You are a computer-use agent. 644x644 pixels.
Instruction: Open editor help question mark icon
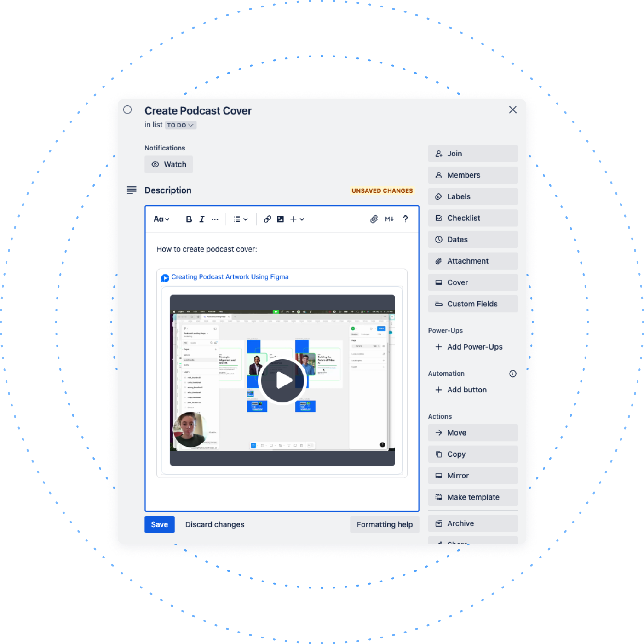[405, 219]
